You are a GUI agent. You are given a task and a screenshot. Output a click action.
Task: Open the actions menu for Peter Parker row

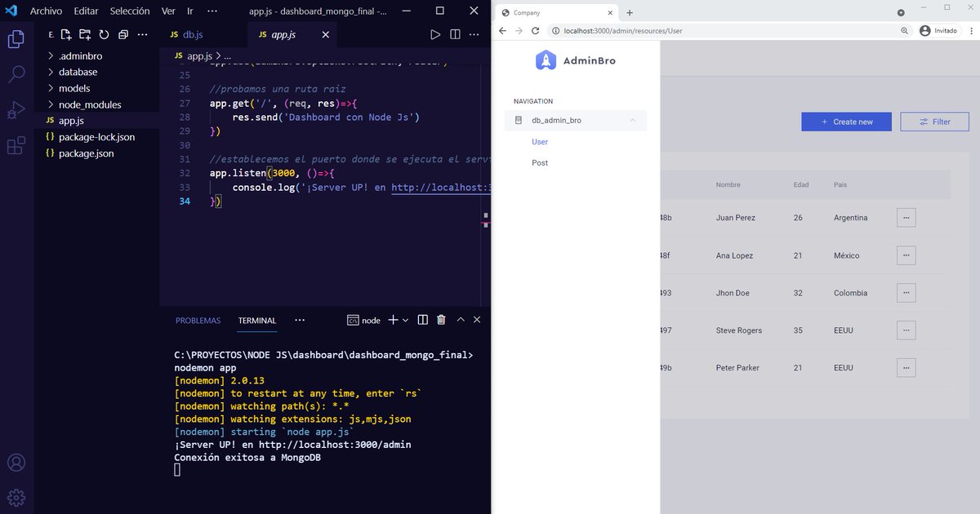coord(906,368)
